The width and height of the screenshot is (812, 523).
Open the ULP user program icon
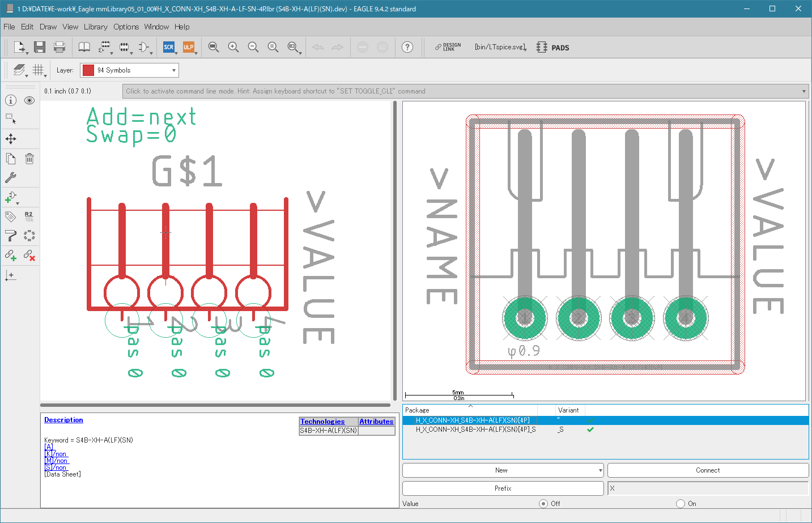coord(189,47)
